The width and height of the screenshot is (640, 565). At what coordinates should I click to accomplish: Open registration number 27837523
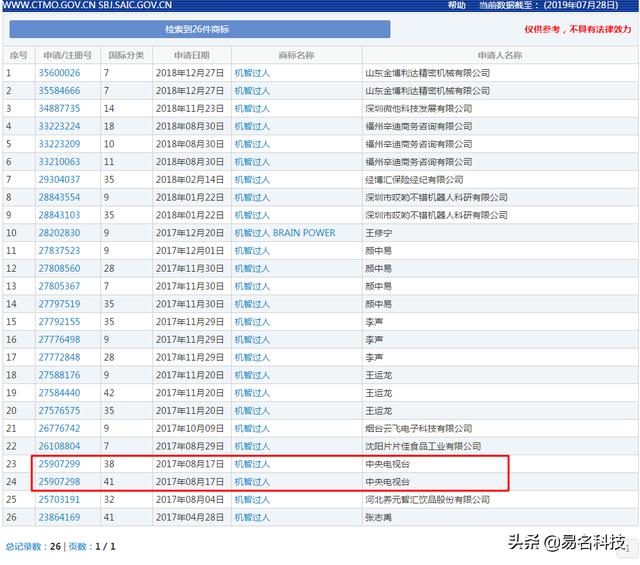pyautogui.click(x=59, y=250)
